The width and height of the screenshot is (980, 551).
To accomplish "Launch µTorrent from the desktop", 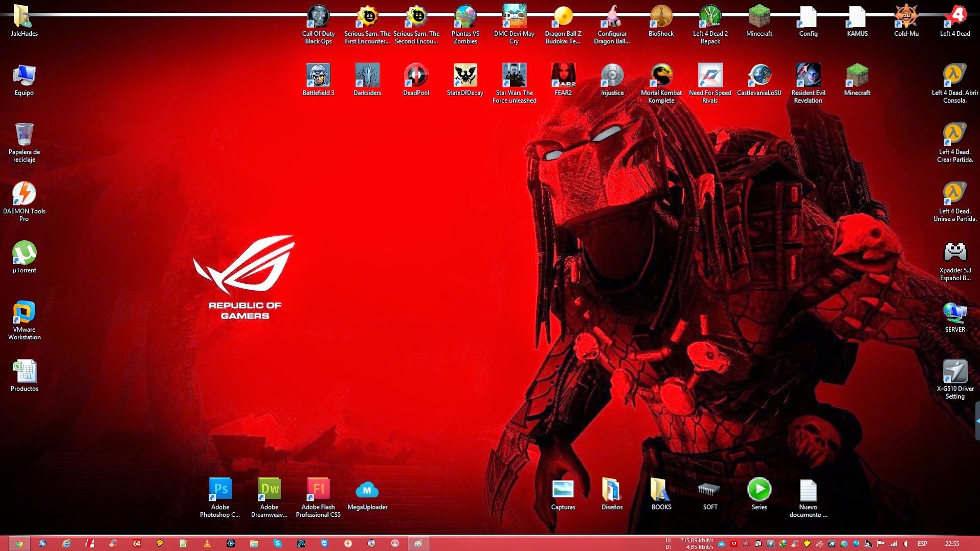I will click(24, 257).
